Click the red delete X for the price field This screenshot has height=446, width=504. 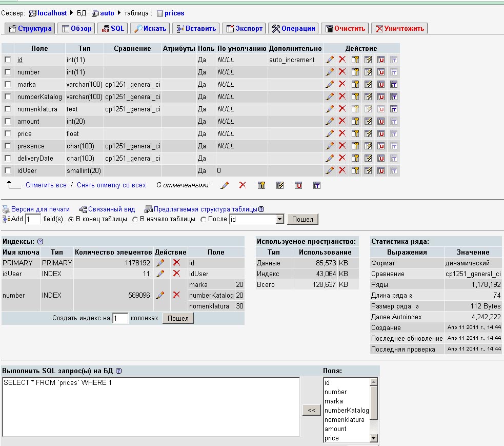342,133
